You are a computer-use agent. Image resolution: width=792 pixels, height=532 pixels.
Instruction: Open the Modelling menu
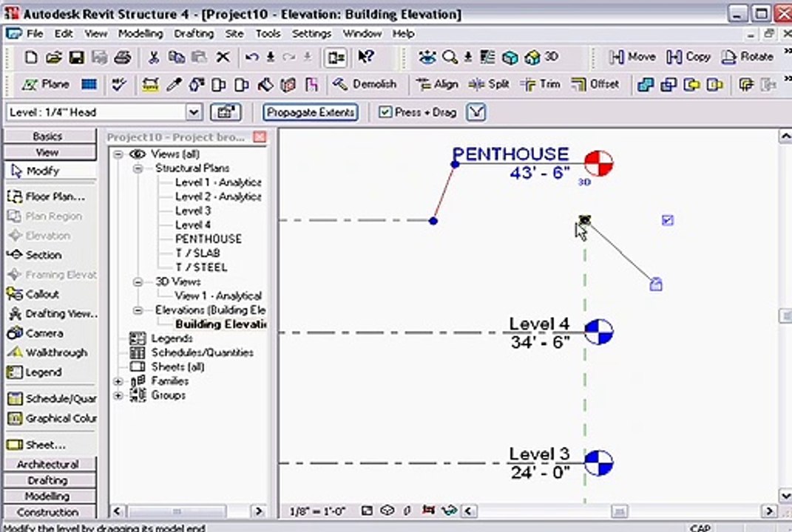[141, 34]
